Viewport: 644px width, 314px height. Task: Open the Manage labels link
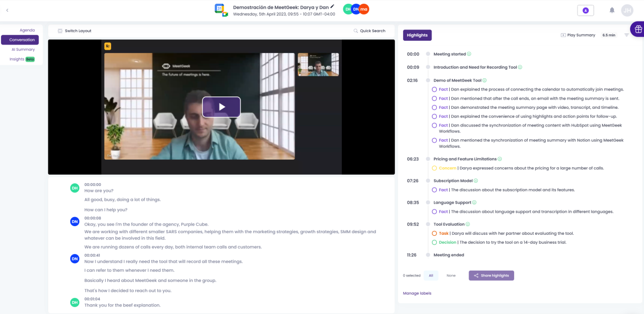(417, 293)
